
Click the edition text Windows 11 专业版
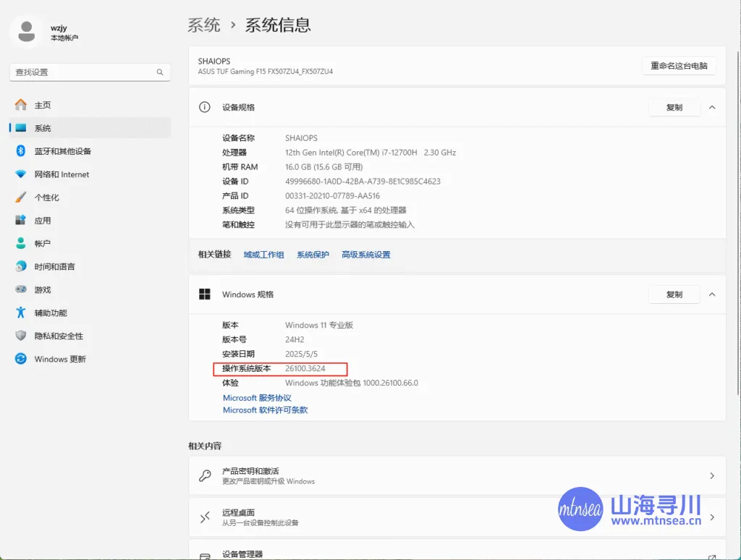pos(319,325)
